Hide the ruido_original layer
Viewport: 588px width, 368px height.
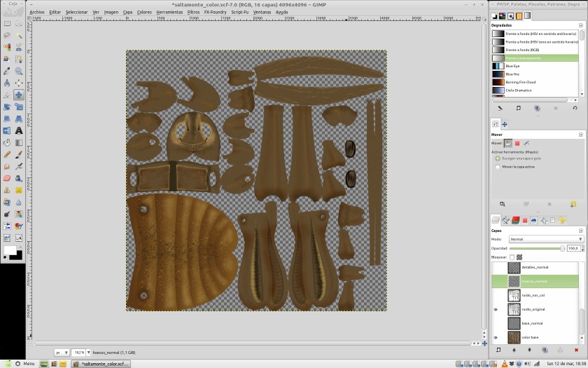pyautogui.click(x=496, y=309)
